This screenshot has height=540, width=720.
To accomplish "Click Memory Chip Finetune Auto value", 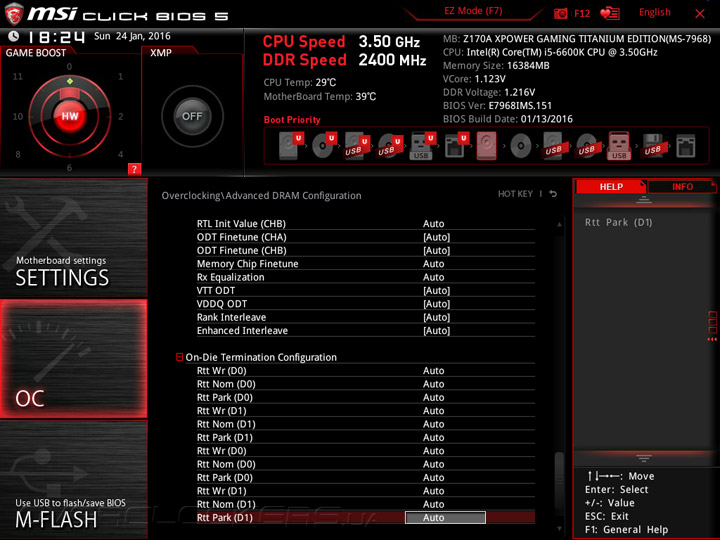I will pyautogui.click(x=433, y=264).
